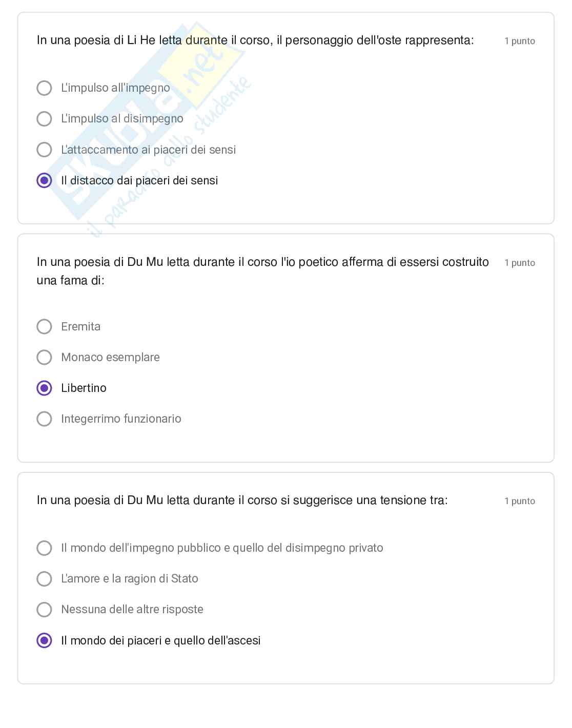Pick "Il mondo dell'impegno pubblico" option
Viewport: 572px width, 728px height.
[45, 548]
